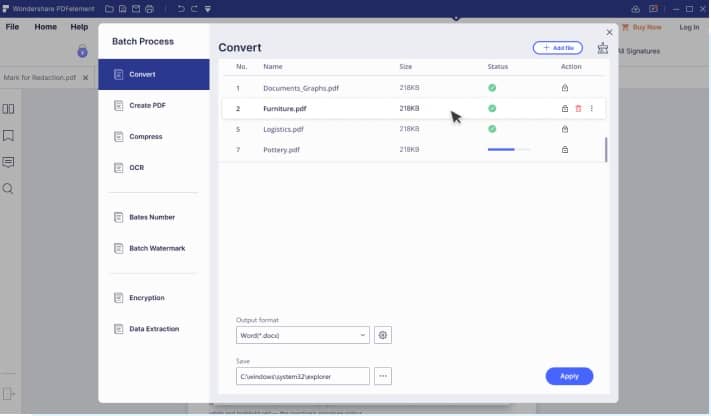Viewport: 711px width, 416px height.
Task: Click the Apply button
Action: [569, 376]
